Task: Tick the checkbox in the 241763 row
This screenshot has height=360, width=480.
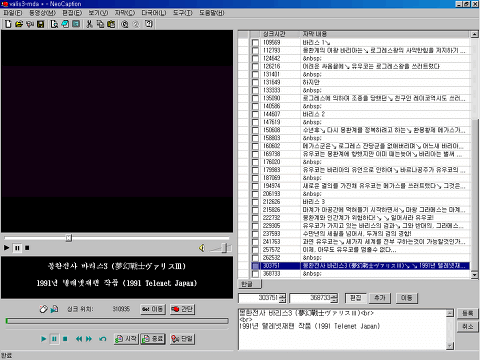Action: [255, 242]
